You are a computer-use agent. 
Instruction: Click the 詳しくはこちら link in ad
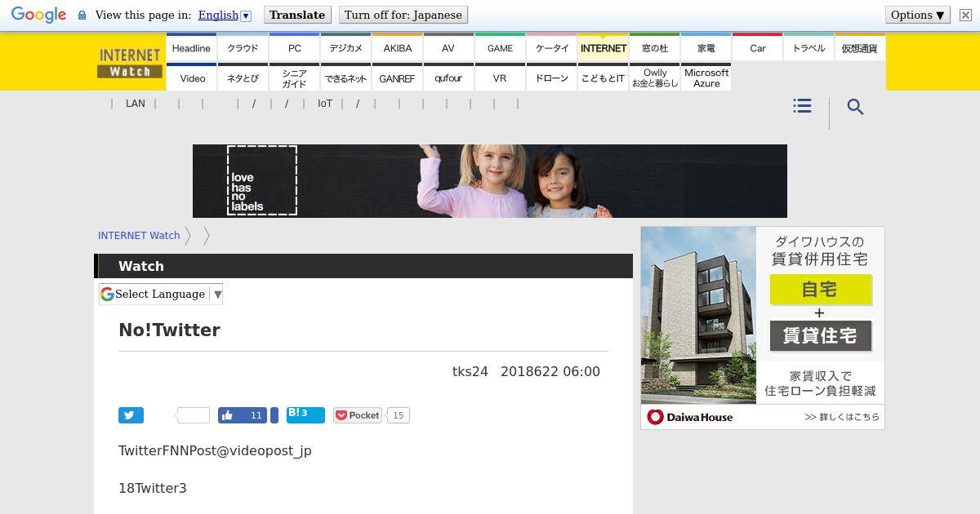pos(842,417)
